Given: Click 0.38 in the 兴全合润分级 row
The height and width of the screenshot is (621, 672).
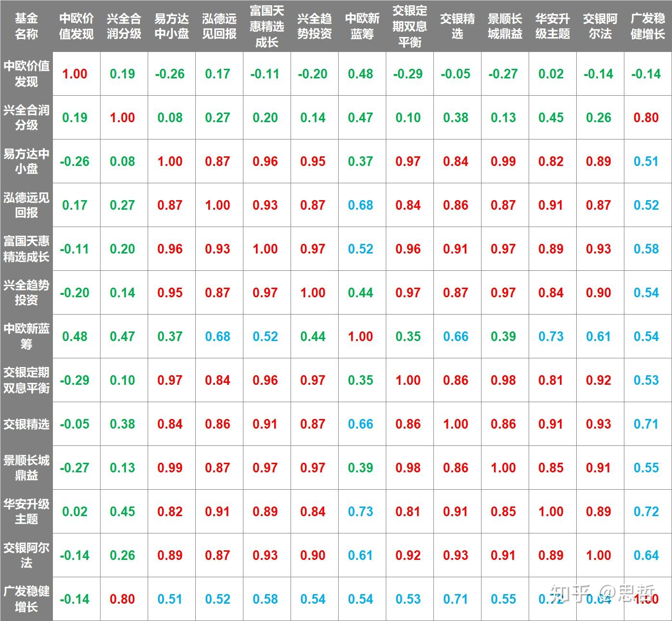Looking at the screenshot, I should (456, 118).
